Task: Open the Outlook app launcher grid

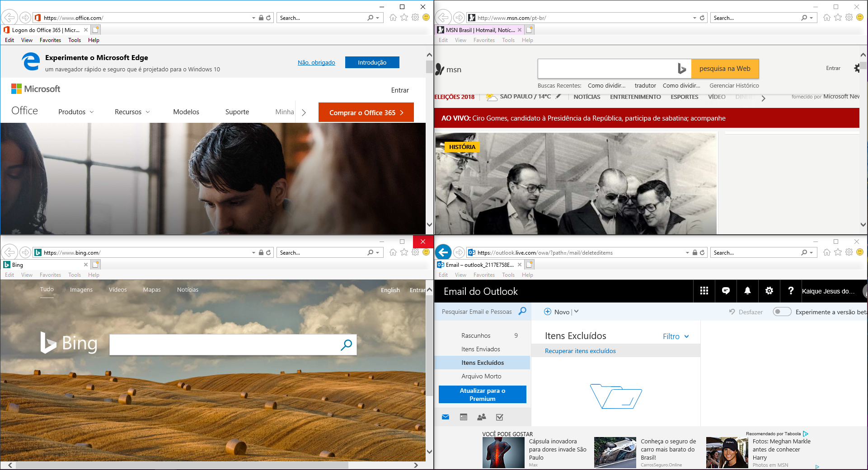Action: point(704,291)
